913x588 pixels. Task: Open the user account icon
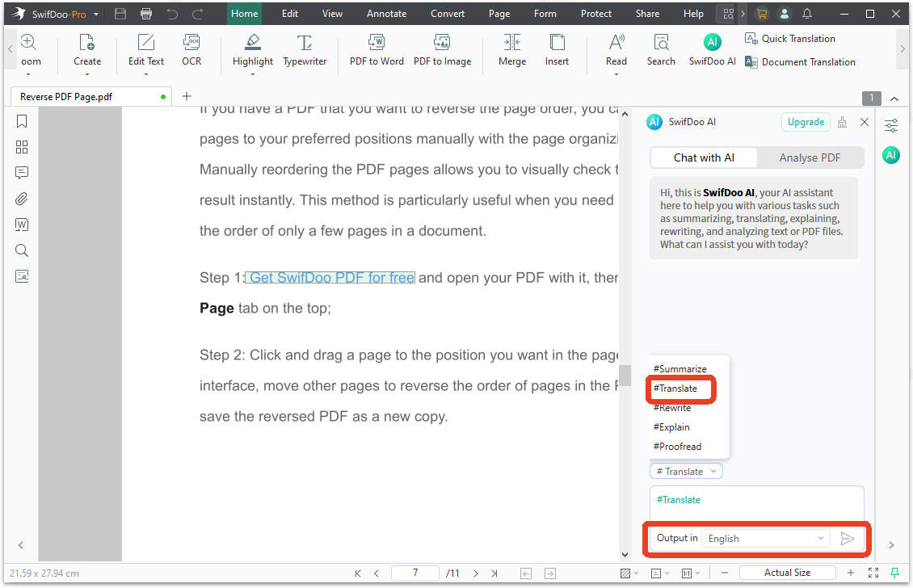pyautogui.click(x=785, y=14)
